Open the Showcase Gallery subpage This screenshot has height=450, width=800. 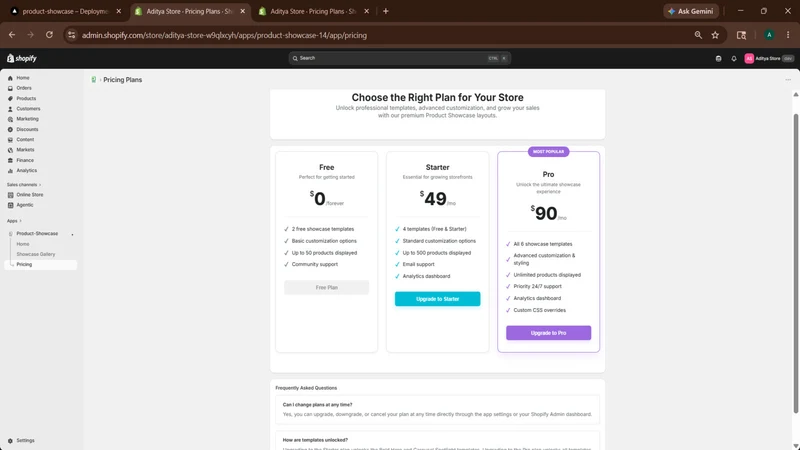[36, 254]
